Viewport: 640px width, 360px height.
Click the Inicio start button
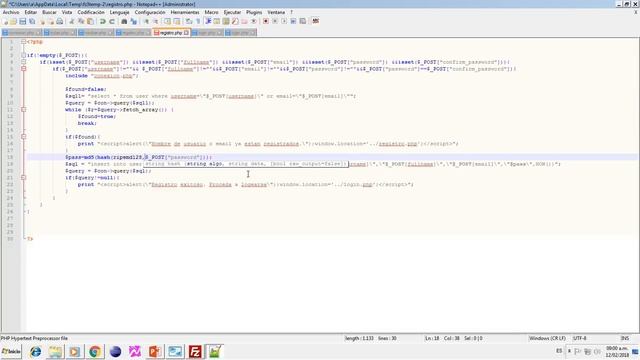[11, 351]
